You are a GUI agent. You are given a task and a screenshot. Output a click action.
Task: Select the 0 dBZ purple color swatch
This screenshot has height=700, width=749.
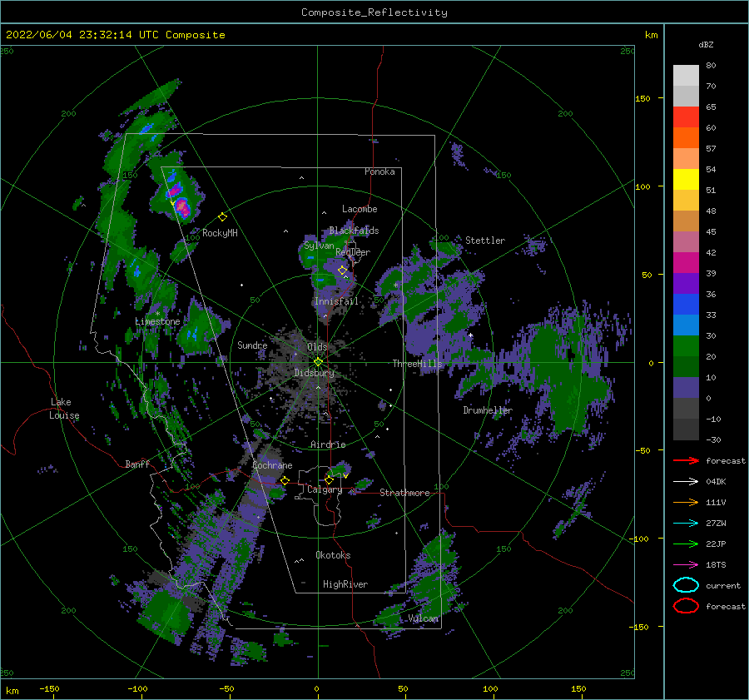[x=686, y=387]
